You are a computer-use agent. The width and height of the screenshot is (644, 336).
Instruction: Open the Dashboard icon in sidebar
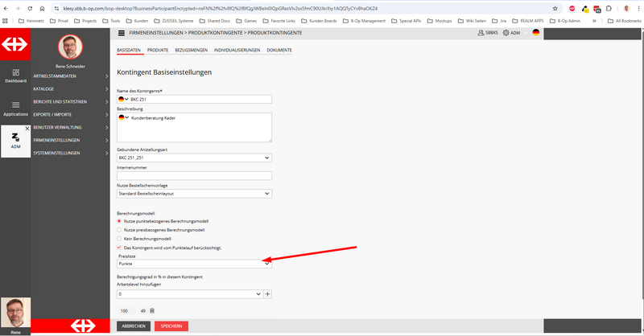click(x=15, y=76)
